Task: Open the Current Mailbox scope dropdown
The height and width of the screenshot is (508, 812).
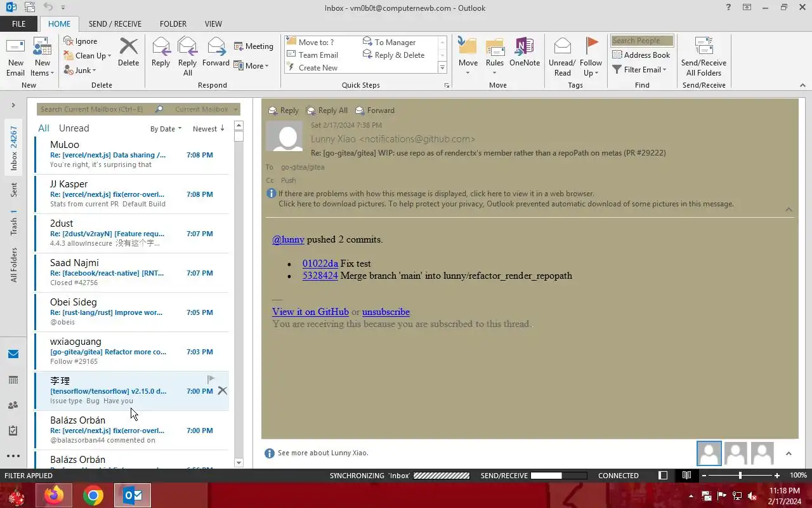Action: coord(206,109)
